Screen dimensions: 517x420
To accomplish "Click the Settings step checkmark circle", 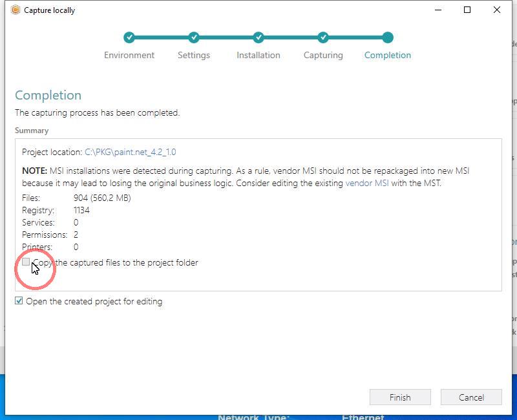I will point(194,37).
